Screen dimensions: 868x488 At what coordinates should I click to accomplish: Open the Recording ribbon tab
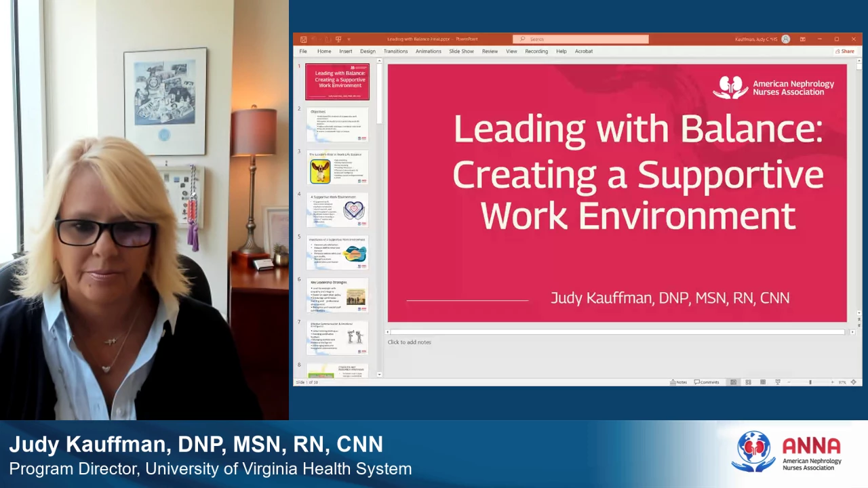(536, 52)
